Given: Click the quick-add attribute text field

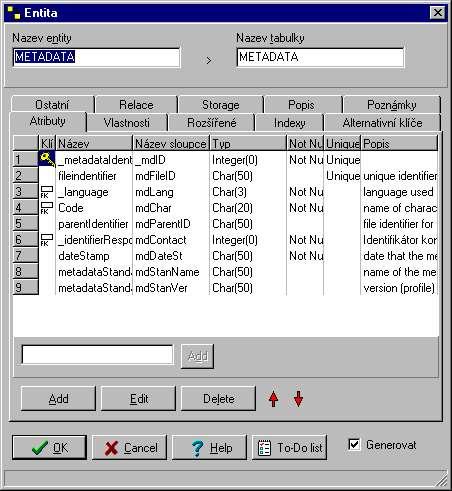Looking at the screenshot, I should (x=97, y=354).
